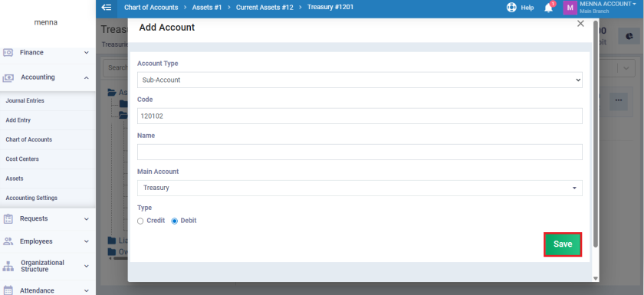Open the Help lifebuoy icon

511,8
